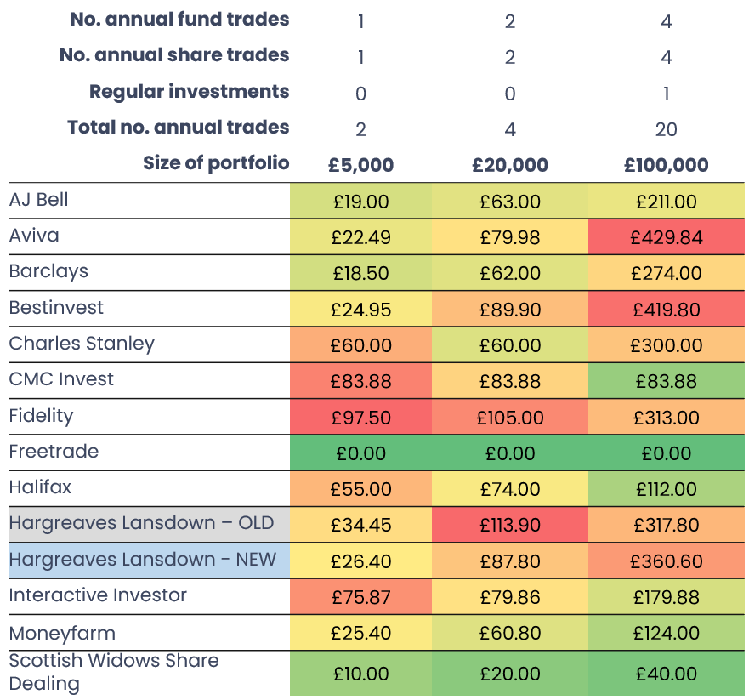The image size is (749, 700).
Task: Select the £5,000 portfolio column header
Action: [360, 165]
